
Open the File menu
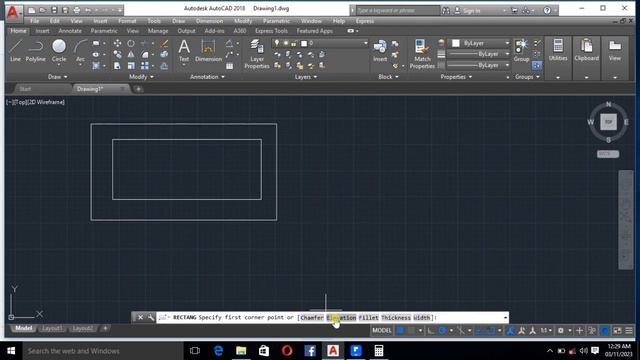click(x=35, y=21)
